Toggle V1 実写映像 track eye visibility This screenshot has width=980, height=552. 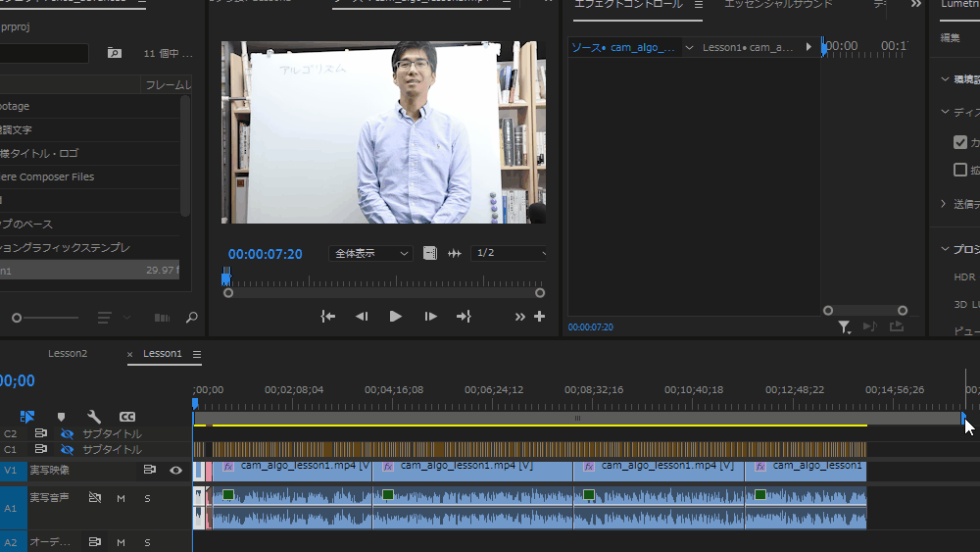(x=175, y=470)
